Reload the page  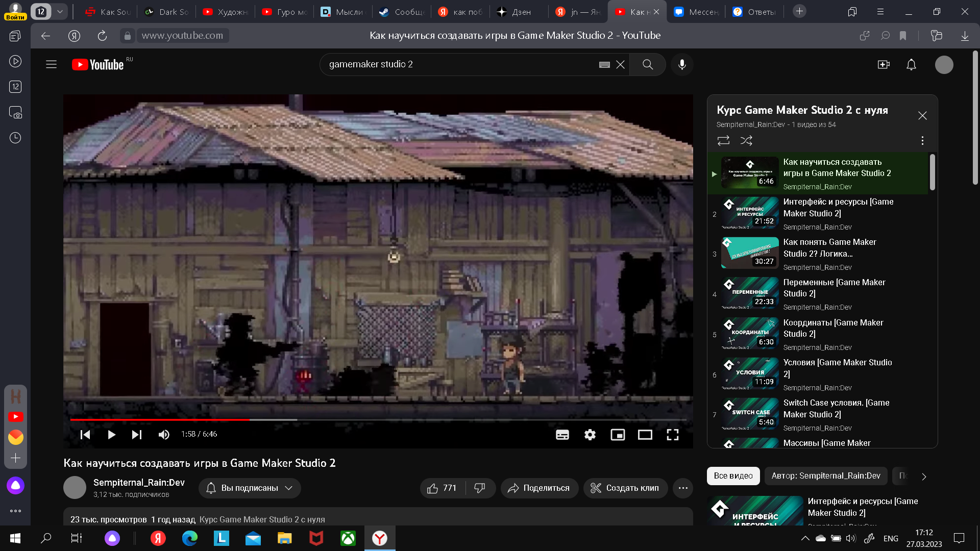(x=102, y=36)
